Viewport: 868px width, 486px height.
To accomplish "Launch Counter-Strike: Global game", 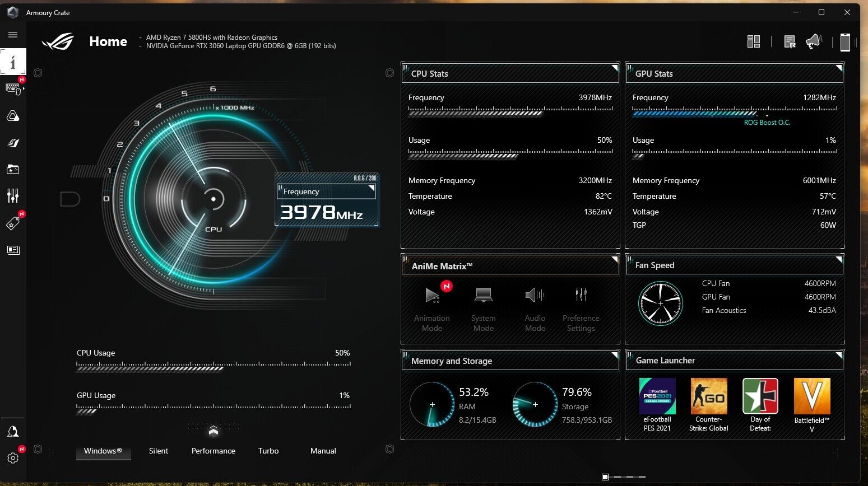I will click(709, 405).
